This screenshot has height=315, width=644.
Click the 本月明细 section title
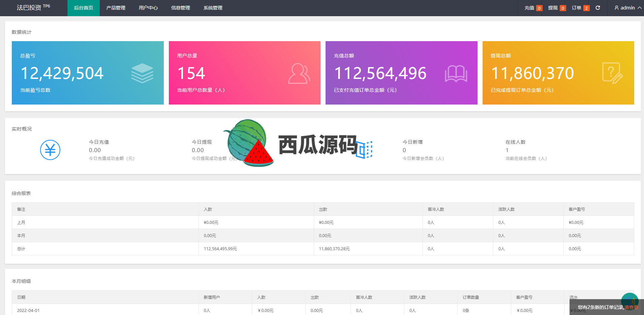pos(21,281)
